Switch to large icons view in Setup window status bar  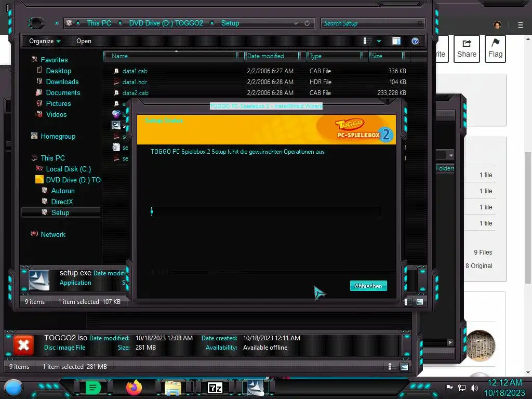pos(420,302)
